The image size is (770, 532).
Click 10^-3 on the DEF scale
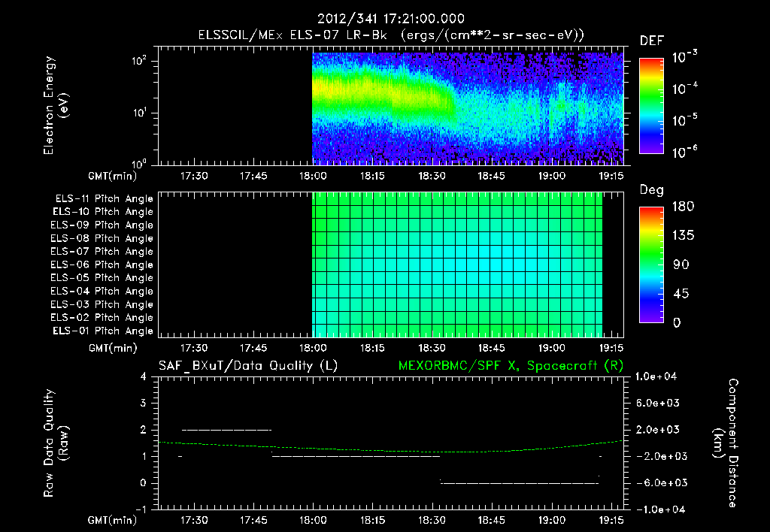pos(685,57)
